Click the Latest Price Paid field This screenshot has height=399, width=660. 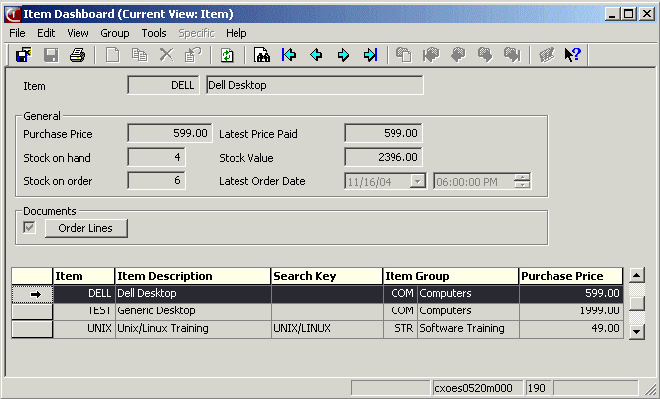(383, 133)
